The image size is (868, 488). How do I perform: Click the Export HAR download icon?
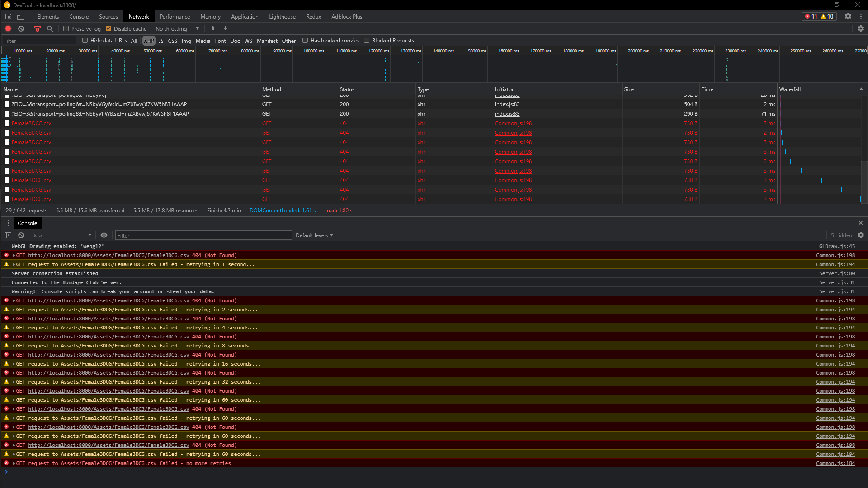(x=226, y=28)
